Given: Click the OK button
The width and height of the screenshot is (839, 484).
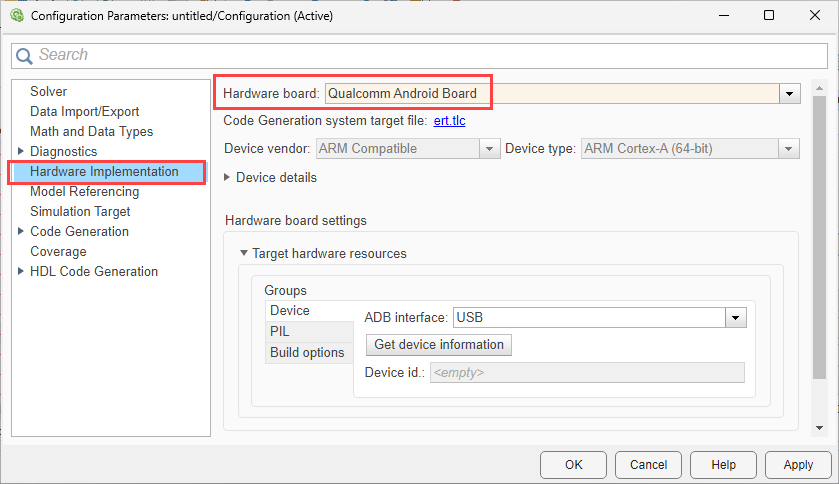Looking at the screenshot, I should (573, 464).
